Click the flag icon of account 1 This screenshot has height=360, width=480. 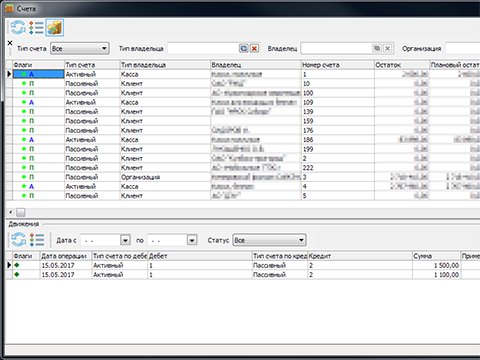[x=28, y=74]
